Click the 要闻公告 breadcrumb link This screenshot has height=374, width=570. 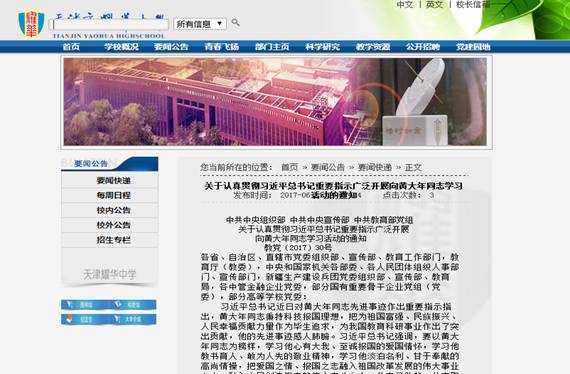(x=328, y=167)
